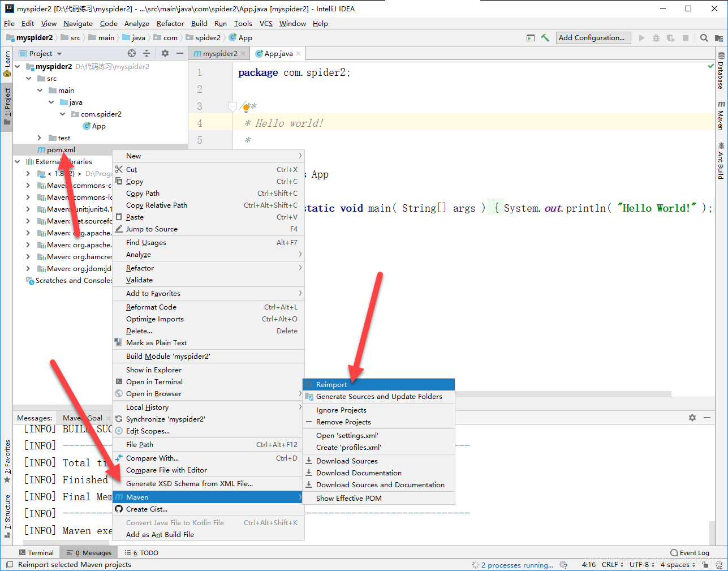Switch to App.java editor tab

(x=279, y=54)
